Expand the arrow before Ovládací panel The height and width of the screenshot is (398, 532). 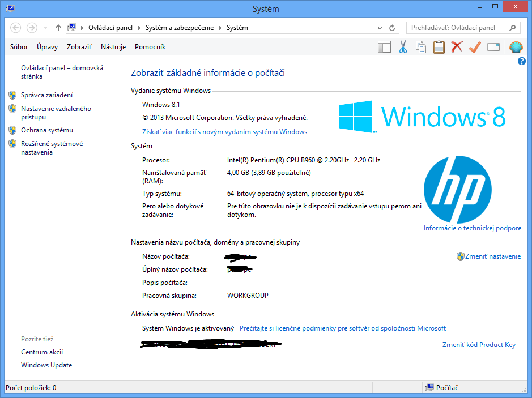pyautogui.click(x=82, y=28)
